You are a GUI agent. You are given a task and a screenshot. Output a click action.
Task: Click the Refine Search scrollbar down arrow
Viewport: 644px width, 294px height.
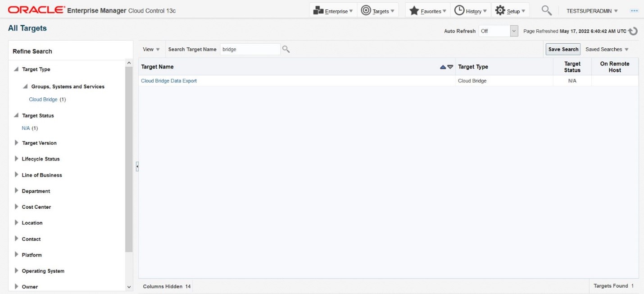[x=129, y=287]
